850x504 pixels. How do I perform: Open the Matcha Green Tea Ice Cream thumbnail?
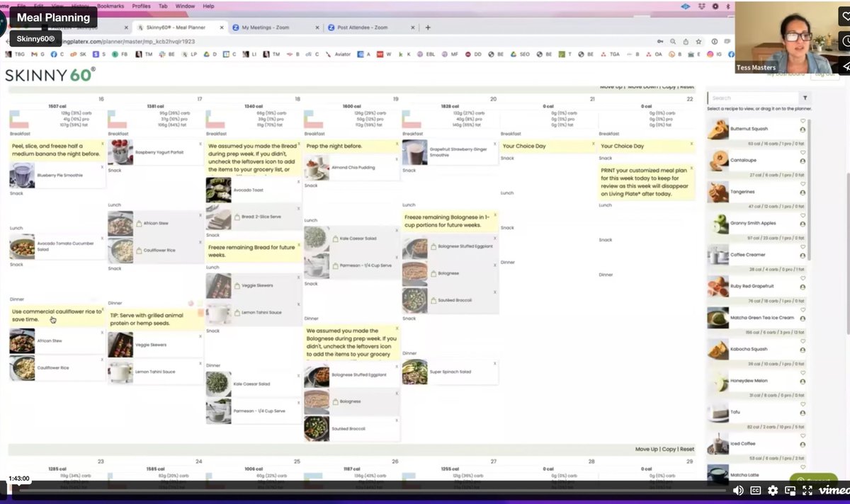(x=718, y=318)
